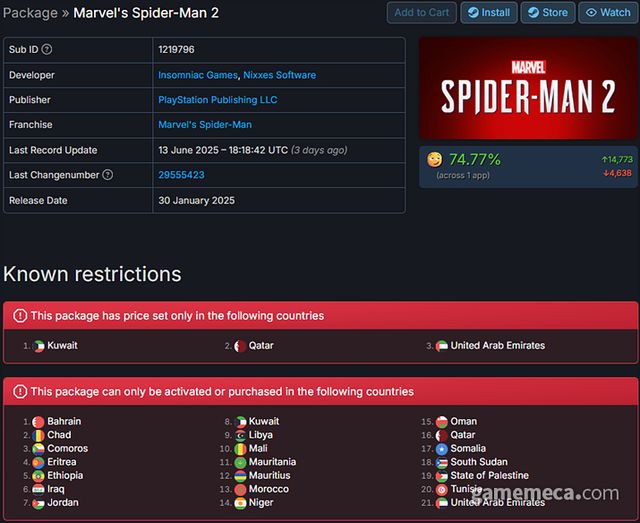Open PlayStation Publishing LLC publisher link
640x523 pixels.
coord(218,100)
